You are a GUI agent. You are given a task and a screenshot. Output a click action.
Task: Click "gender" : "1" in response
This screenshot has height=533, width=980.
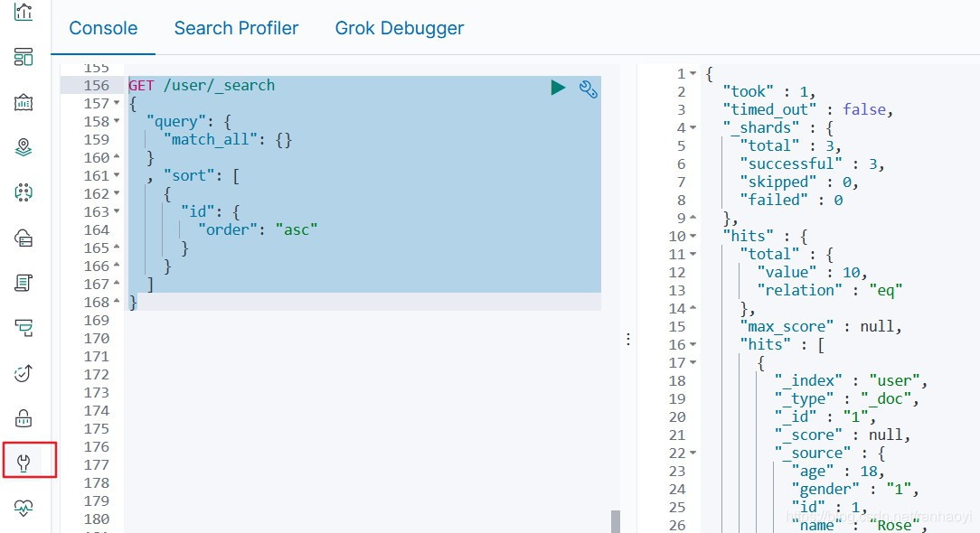click(x=855, y=490)
